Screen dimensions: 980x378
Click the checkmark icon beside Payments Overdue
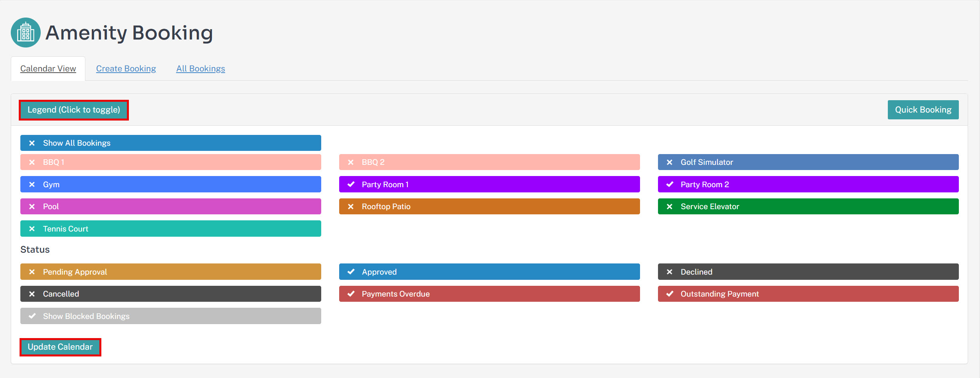click(x=351, y=294)
